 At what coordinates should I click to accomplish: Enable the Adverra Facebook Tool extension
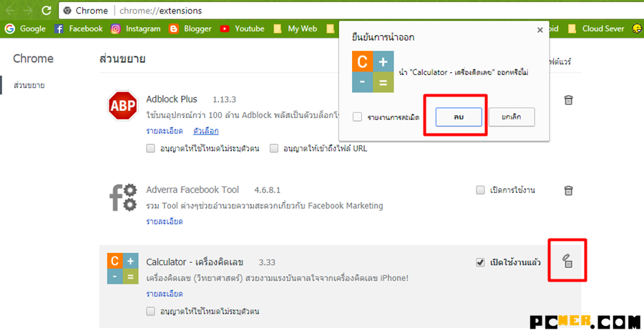coord(480,190)
